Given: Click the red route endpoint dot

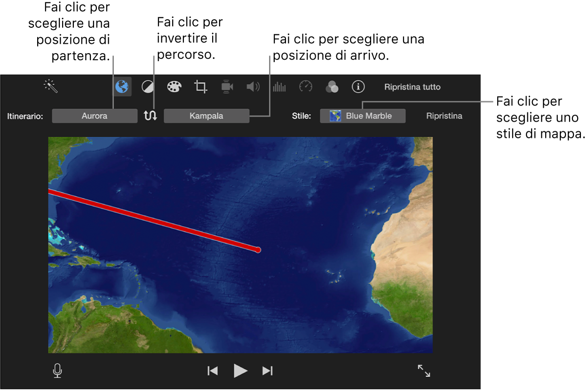Looking at the screenshot, I should pyautogui.click(x=258, y=250).
